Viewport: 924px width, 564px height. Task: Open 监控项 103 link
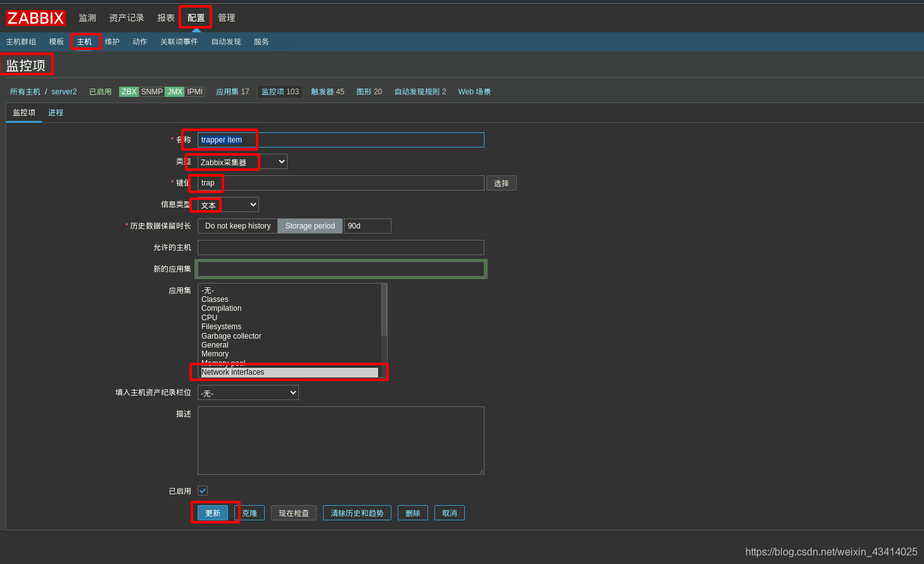click(x=280, y=92)
